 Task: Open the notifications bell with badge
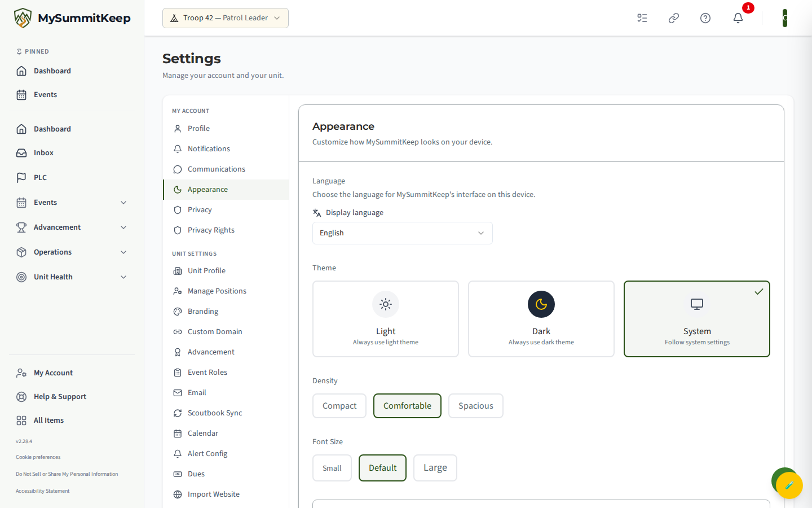coord(738,18)
